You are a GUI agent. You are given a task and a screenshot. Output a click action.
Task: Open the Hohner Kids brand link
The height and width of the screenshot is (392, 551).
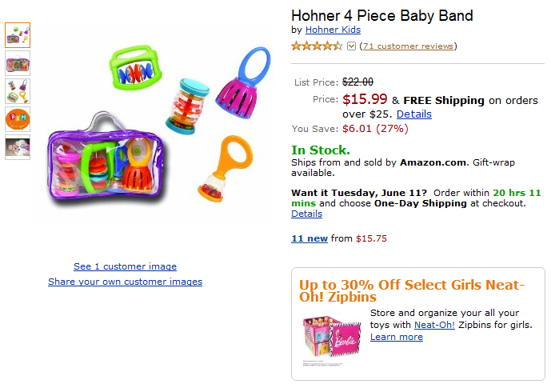point(333,30)
